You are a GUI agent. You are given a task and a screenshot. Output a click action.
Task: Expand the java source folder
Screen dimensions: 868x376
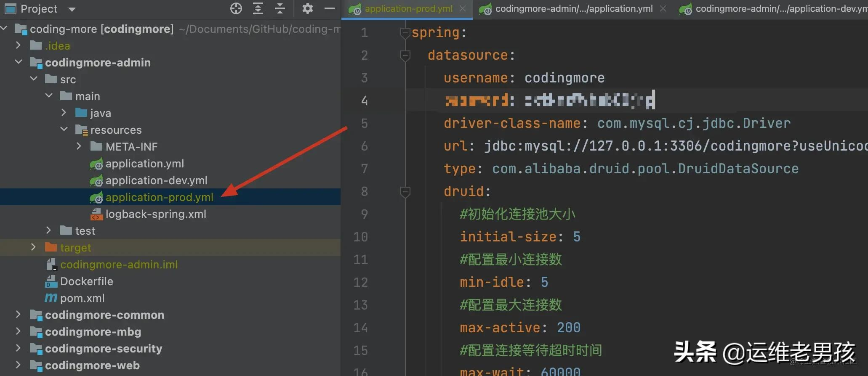[64, 112]
